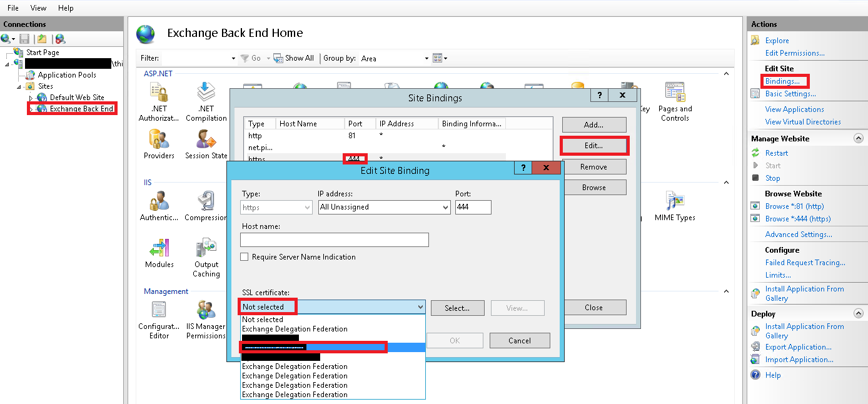Collapse the Sites tree node
The image size is (868, 404).
click(19, 86)
